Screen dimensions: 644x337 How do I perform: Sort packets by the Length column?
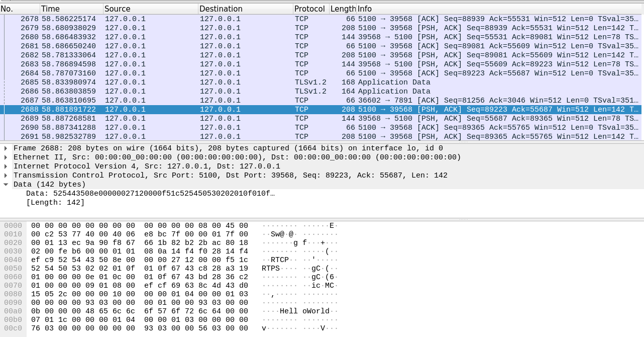[x=341, y=9]
